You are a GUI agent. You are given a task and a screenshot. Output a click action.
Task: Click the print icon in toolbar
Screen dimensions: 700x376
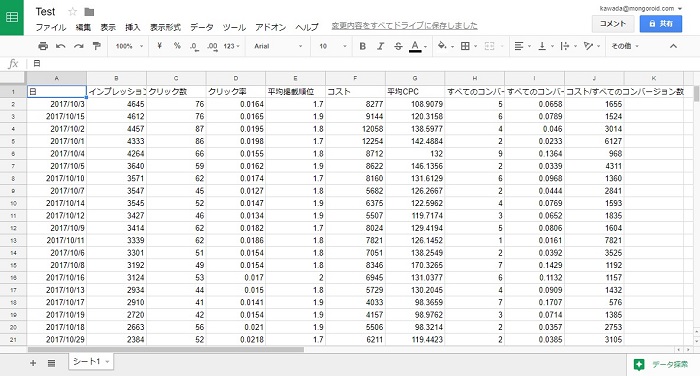pos(43,46)
